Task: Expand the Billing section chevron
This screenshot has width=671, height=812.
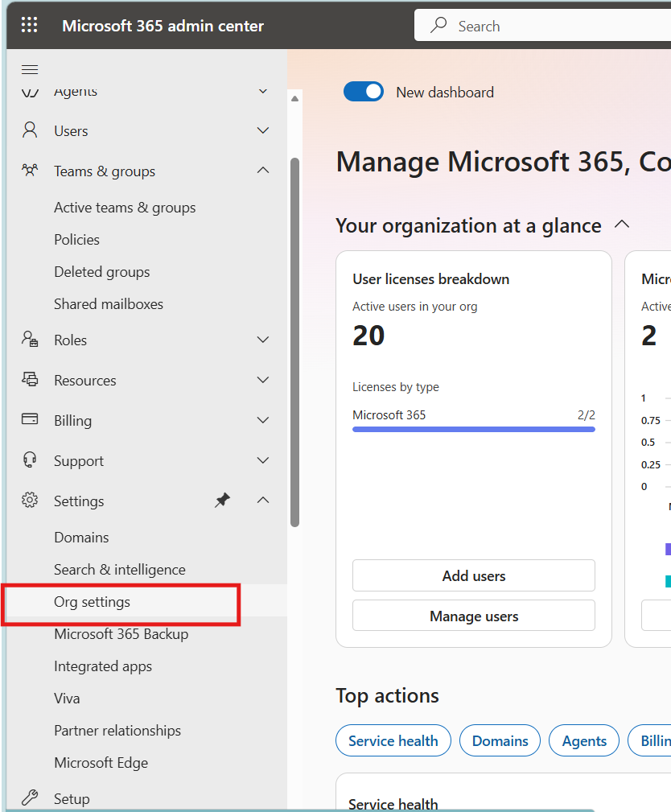Action: click(263, 420)
